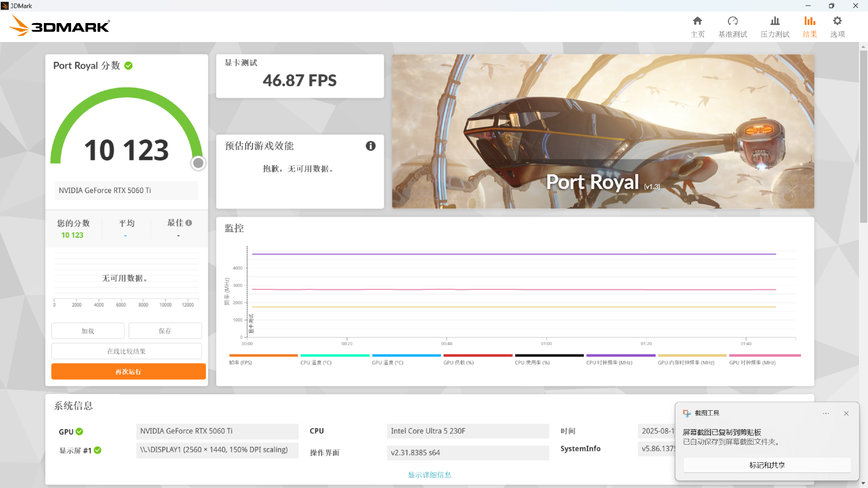Click info icon next to 最佳 score
Screen dimensions: 868x488
tap(189, 223)
